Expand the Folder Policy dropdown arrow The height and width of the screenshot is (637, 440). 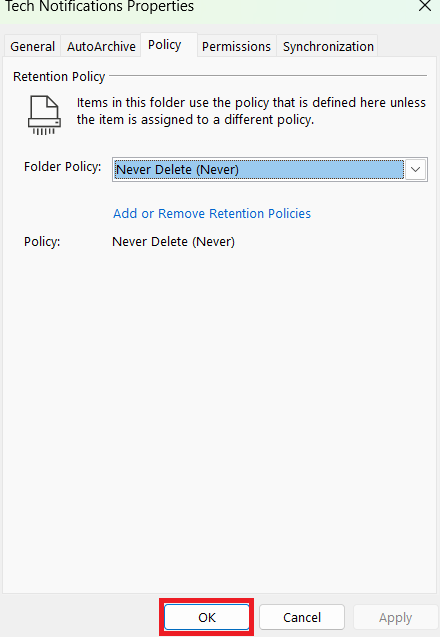click(415, 169)
